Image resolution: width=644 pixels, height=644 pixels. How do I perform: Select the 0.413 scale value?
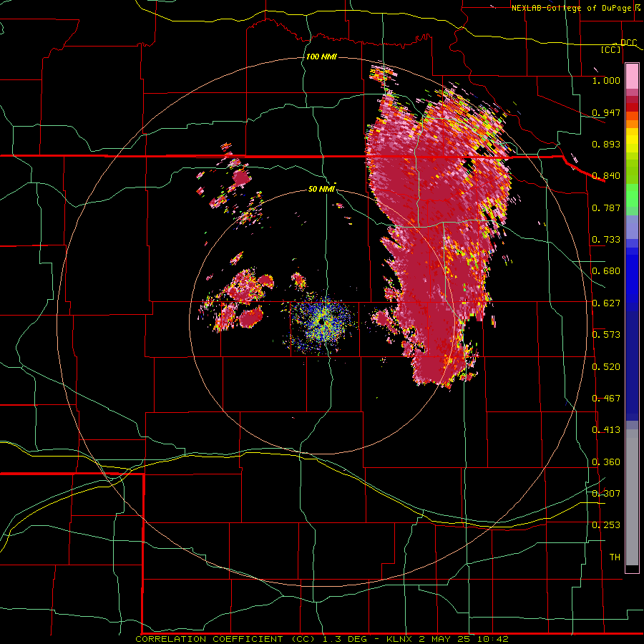606,430
